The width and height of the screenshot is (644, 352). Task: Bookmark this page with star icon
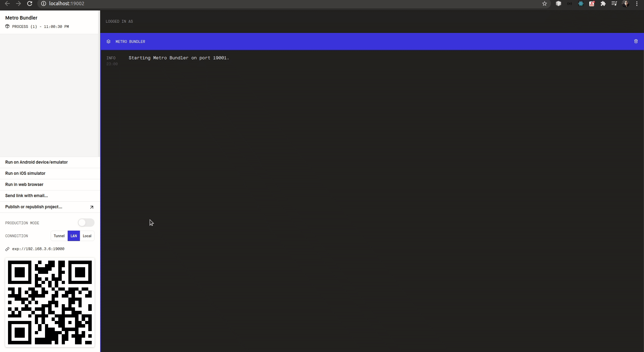(545, 3)
